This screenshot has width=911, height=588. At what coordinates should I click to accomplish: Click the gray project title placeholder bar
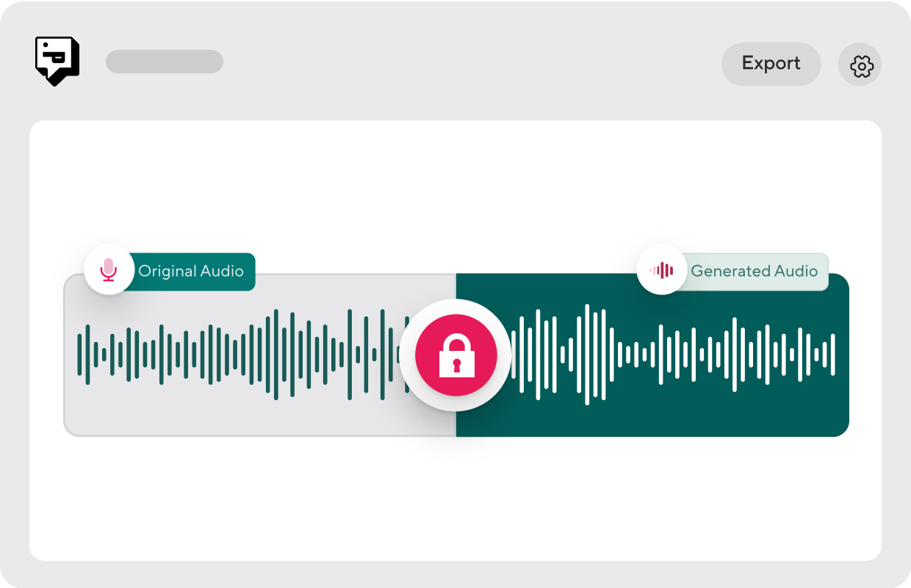point(165,62)
